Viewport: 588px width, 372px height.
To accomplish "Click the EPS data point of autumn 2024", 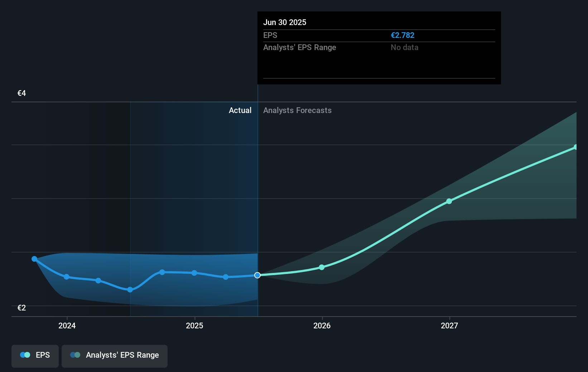I will (x=162, y=272).
